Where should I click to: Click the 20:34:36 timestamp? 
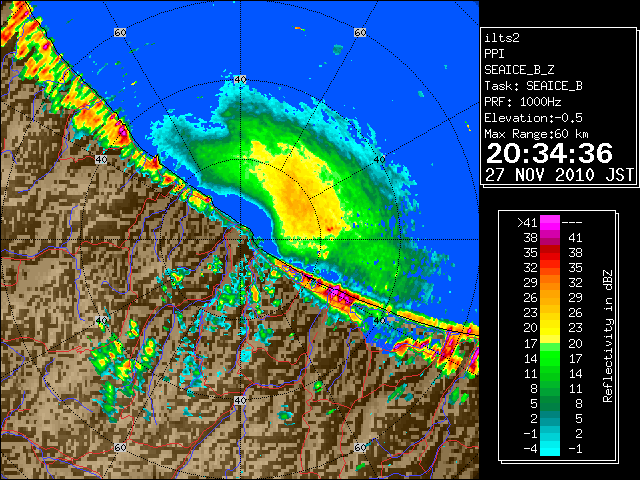[549, 153]
